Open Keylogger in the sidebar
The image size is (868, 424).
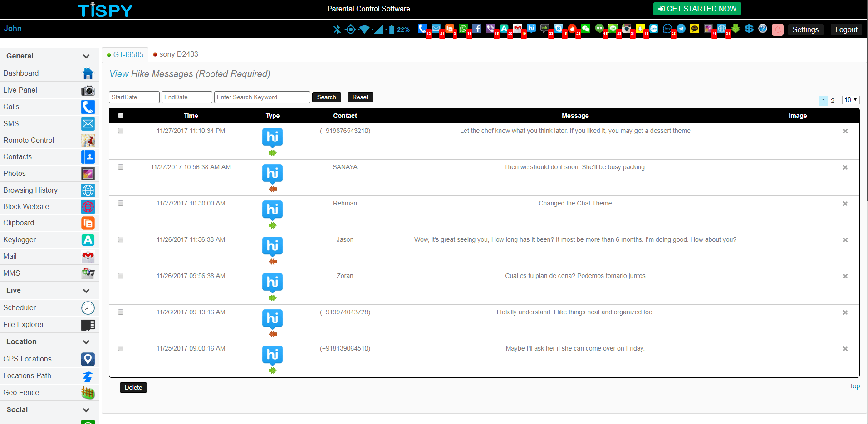[49, 240]
